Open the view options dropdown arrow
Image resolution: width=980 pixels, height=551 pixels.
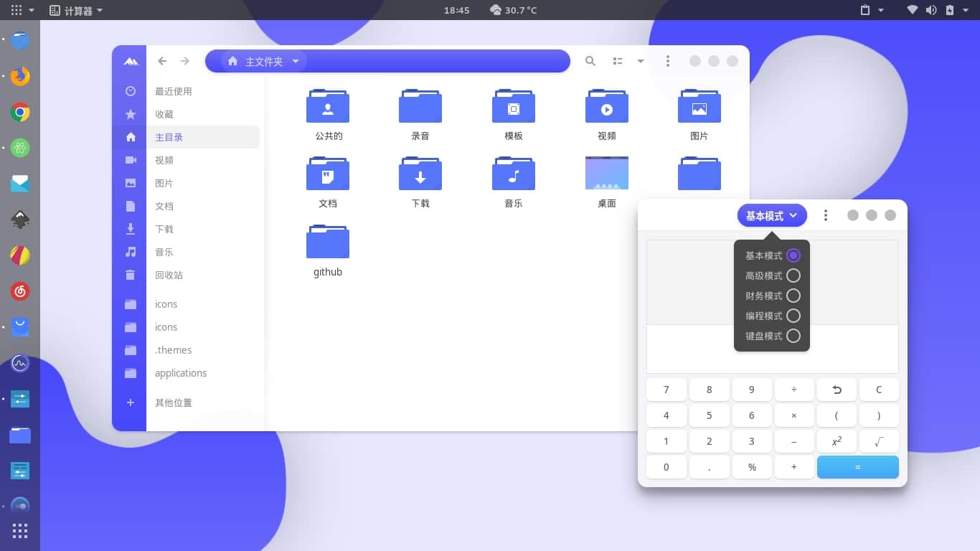click(641, 62)
